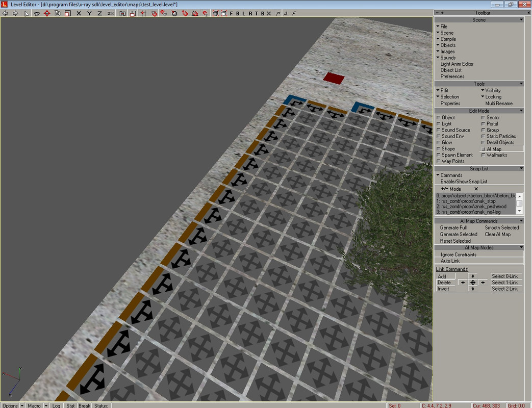Enable Light edit mode checkbox
Screen dimensions: 532x408
click(438, 124)
